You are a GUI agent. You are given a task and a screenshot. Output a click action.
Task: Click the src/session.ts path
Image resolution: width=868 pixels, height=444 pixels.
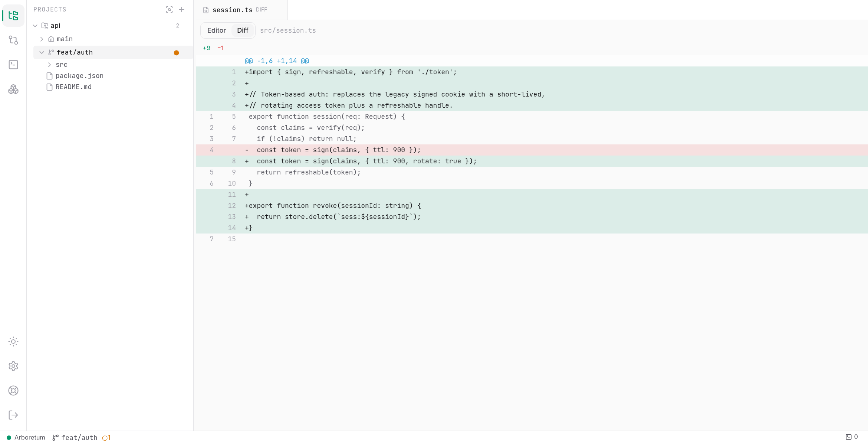click(x=288, y=30)
